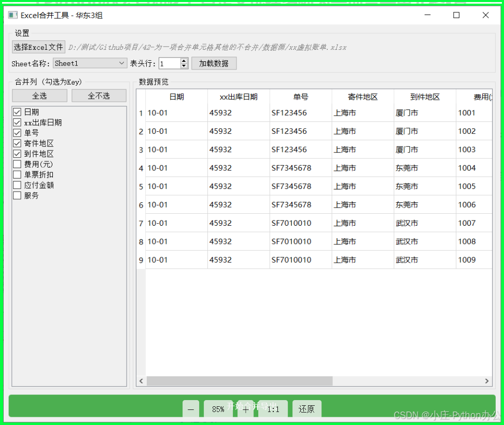Enable the 费用(元) checkbox
The height and width of the screenshot is (425, 504).
click(18, 164)
